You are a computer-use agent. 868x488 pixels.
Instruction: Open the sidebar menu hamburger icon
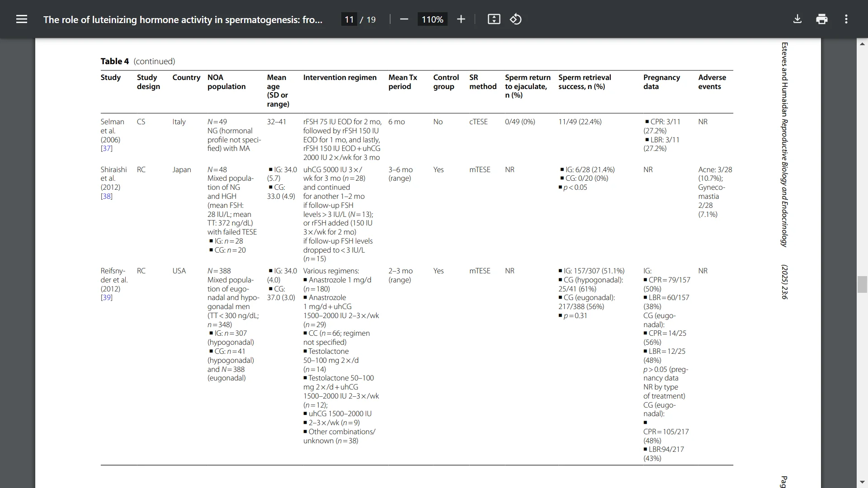pos(22,19)
